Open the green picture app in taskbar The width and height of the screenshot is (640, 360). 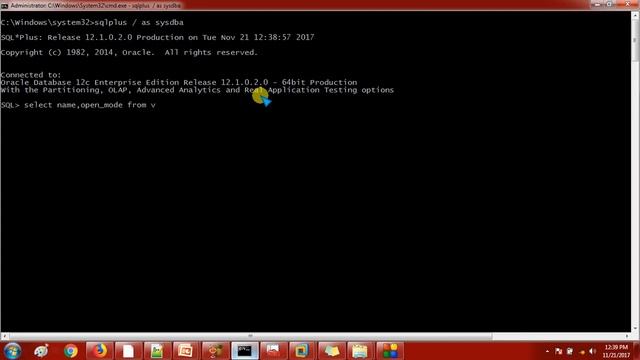coord(157,351)
